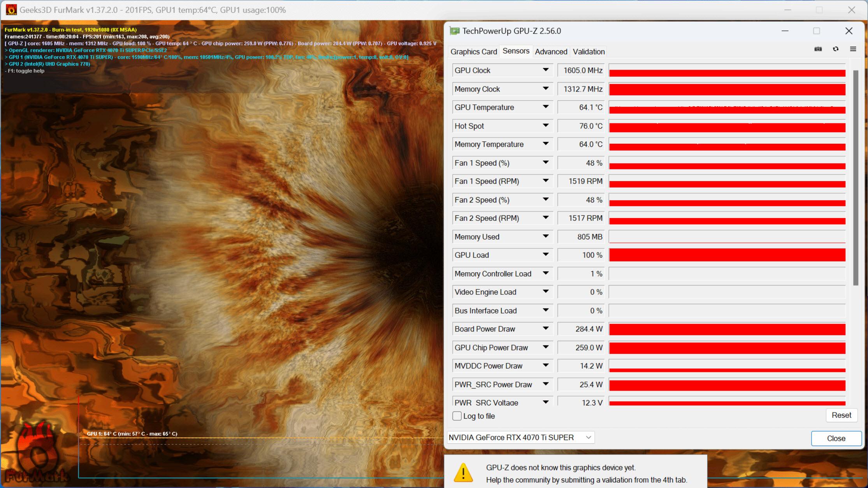Expand the GPU Clock sensor dropdown

click(545, 70)
